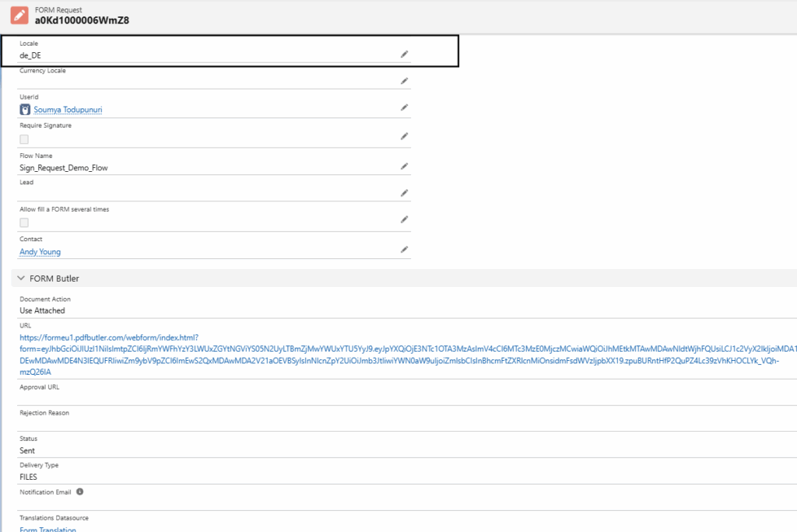Screen dimensions: 797x532
Task: Click Notification Email info icon
Action: coord(79,492)
